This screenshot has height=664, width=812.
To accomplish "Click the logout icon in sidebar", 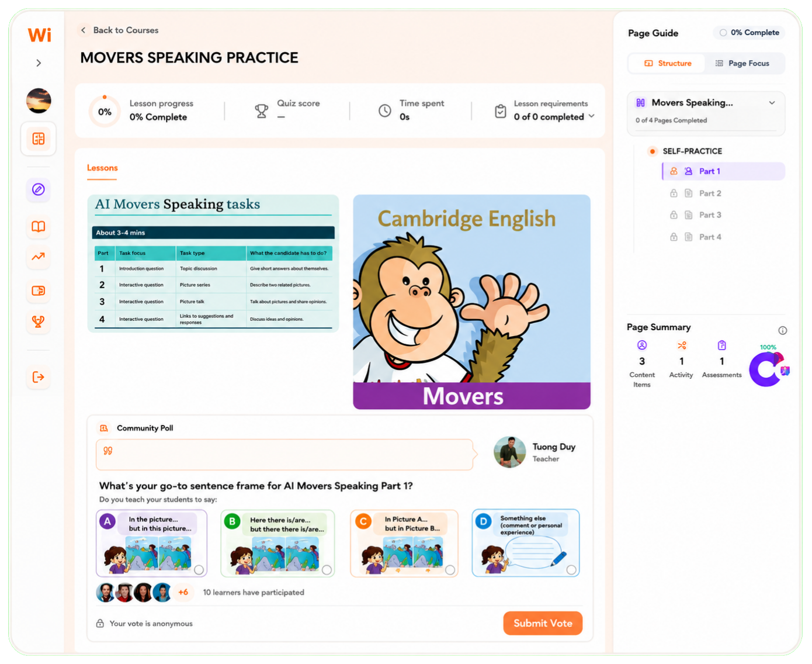I will 39,377.
